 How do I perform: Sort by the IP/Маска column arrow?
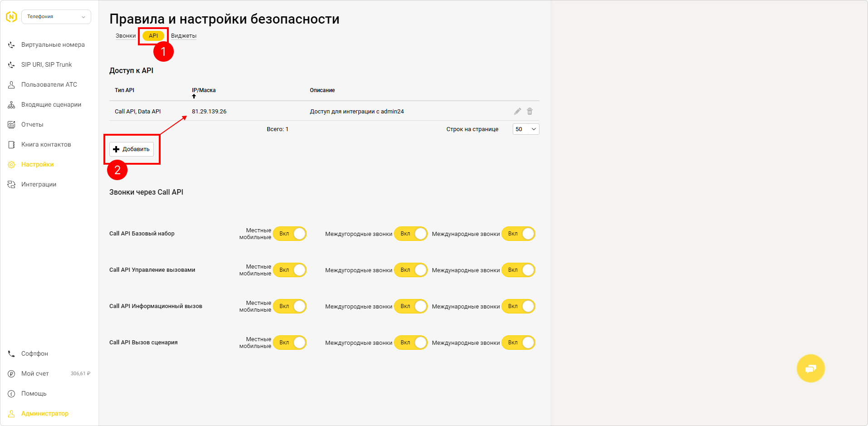tap(194, 96)
